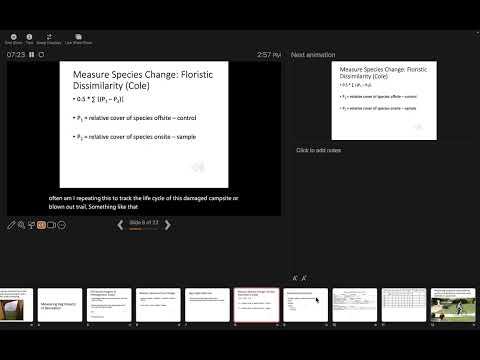The image size is (480, 360).
Task: Select the partially visible first thumbnail with brown photo
Action: (x=16, y=305)
